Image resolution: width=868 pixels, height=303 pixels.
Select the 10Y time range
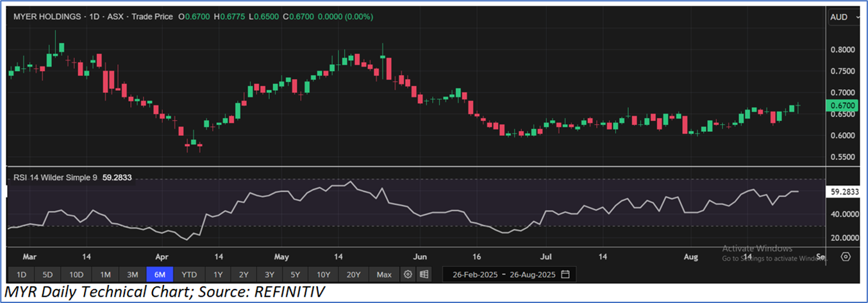click(x=324, y=275)
